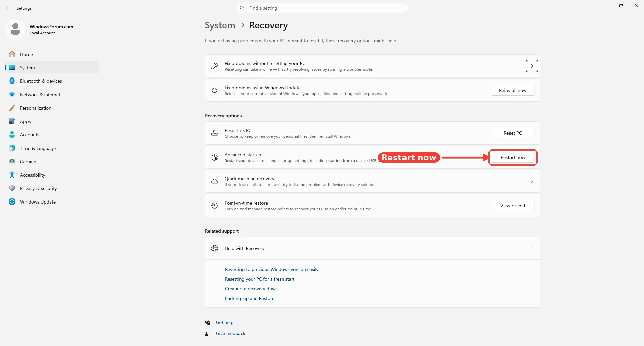Go to System breadcrumb link
Viewport: 644px width, 346px height.
[220, 25]
